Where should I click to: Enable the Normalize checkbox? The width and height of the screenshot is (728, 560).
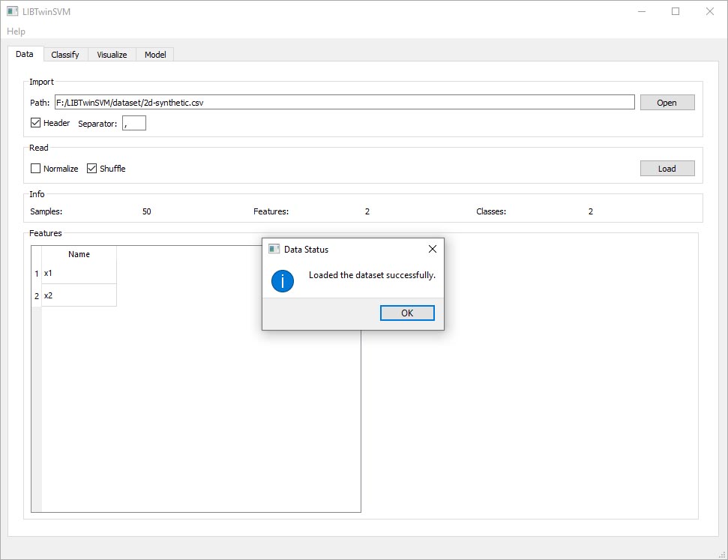point(35,168)
